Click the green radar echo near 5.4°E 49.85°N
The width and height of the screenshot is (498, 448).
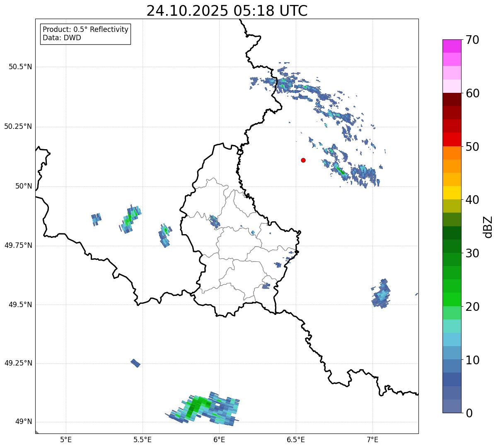pyautogui.click(x=130, y=218)
